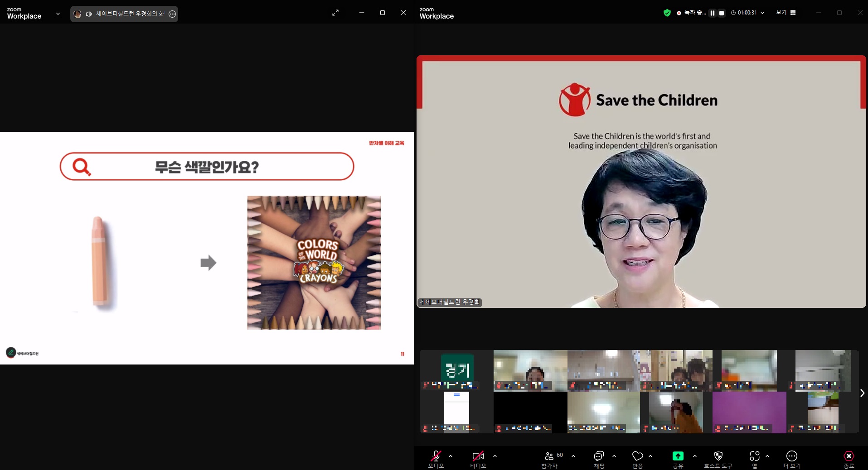Viewport: 868px width, 470px height.
Task: Click the slide page number 11
Action: click(x=402, y=354)
